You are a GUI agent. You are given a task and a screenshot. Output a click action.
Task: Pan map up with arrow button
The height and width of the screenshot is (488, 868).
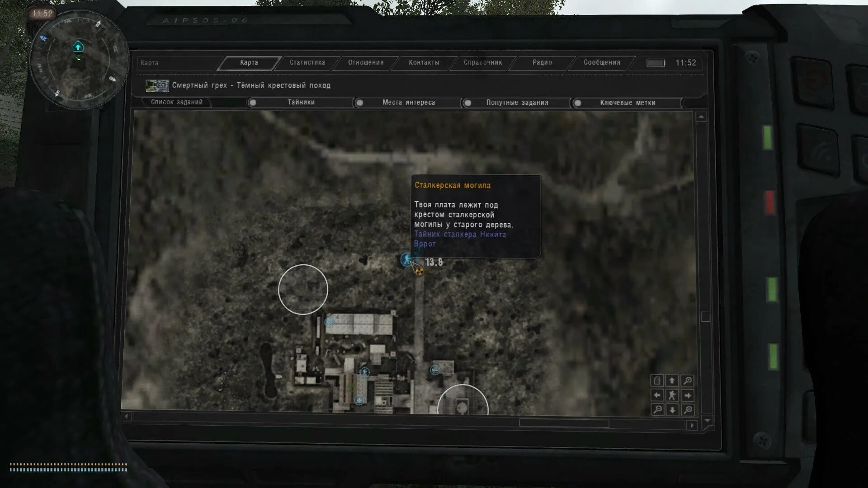tap(672, 380)
